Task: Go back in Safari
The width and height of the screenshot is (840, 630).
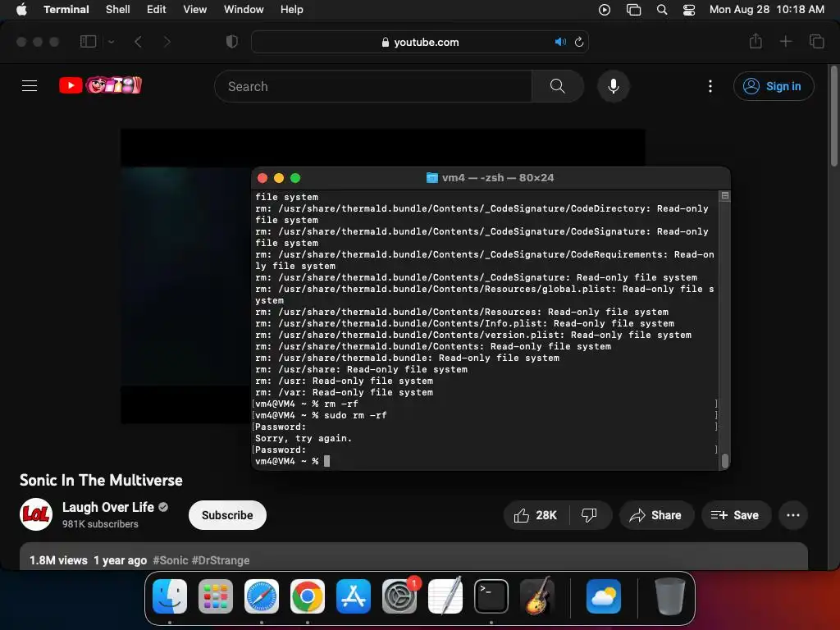Action: pos(138,41)
